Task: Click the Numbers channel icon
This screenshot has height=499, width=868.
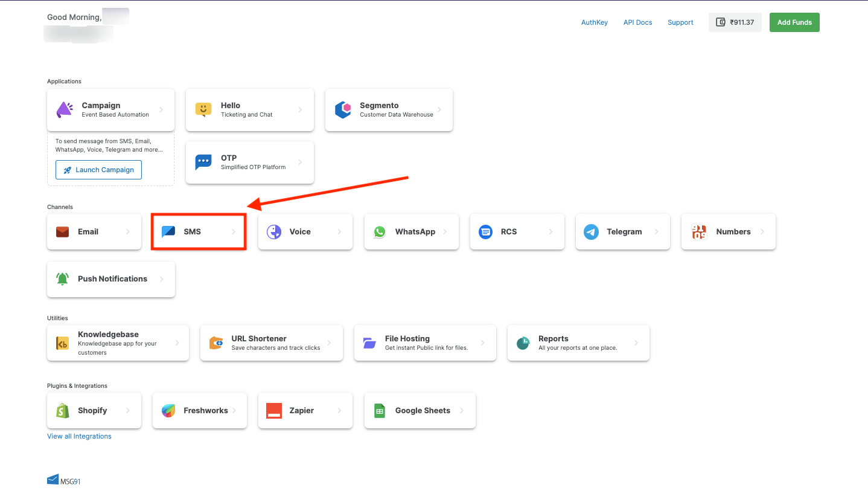Action: point(699,232)
